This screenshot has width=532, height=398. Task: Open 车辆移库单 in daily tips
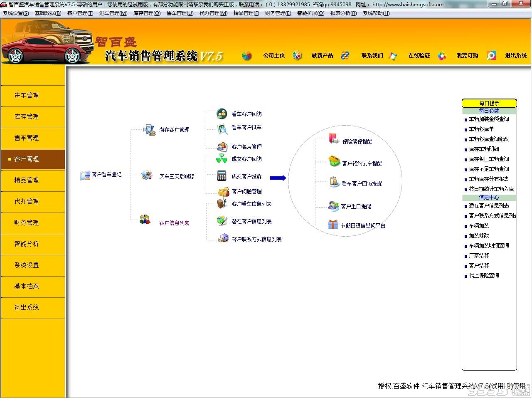[x=481, y=129]
